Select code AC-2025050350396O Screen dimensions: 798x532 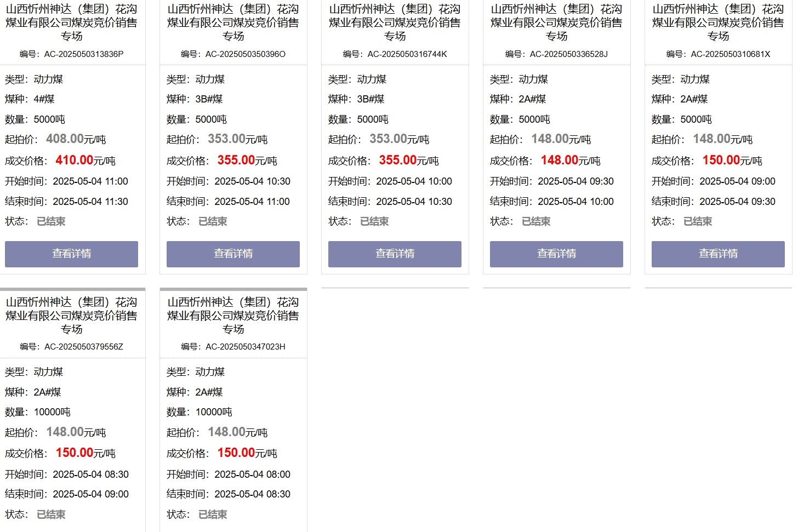246,54
